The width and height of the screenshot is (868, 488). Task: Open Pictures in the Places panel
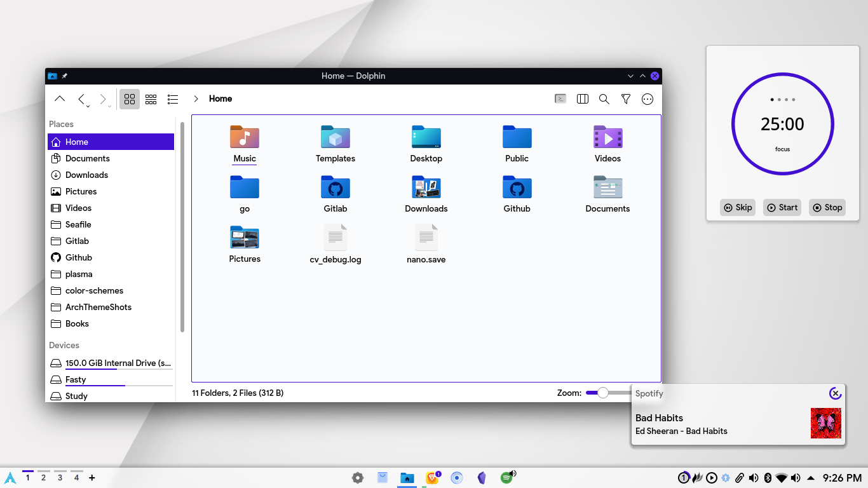coord(111,191)
